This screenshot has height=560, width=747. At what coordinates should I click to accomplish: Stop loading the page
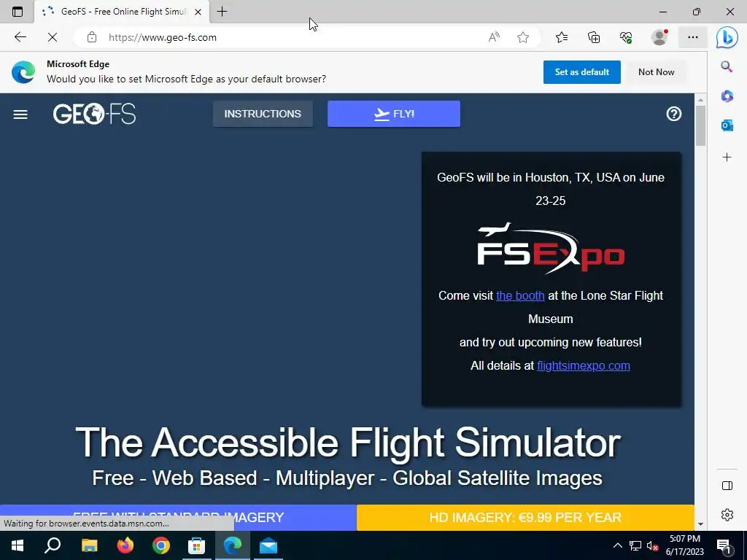click(53, 37)
